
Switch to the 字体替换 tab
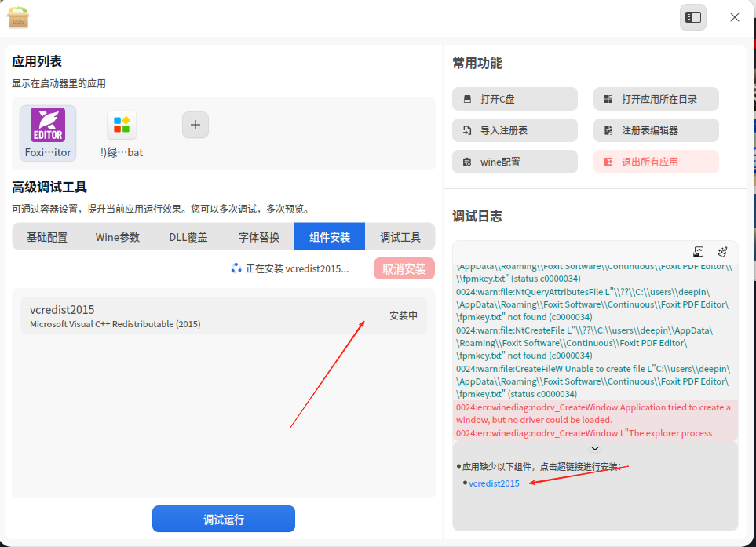click(259, 237)
